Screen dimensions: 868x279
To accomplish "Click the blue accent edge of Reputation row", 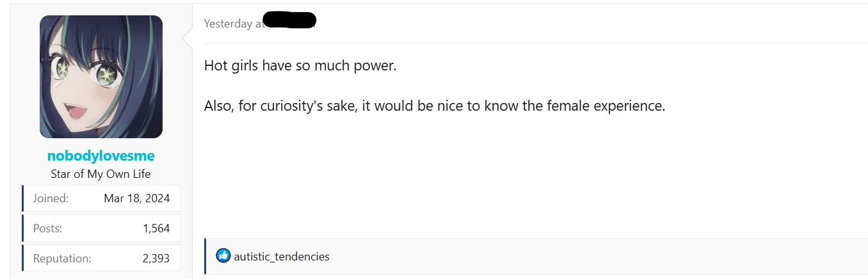I will tap(23, 259).
